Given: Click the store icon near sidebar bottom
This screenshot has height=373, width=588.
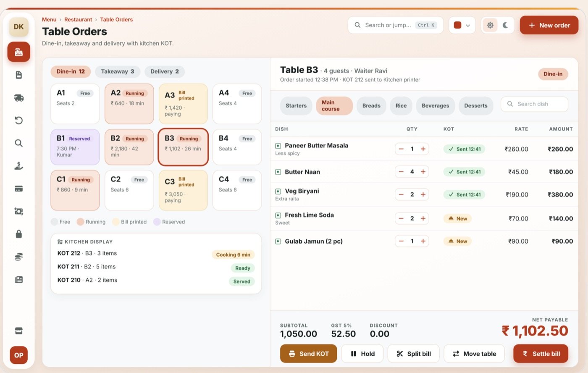Looking at the screenshot, I should [x=18, y=331].
